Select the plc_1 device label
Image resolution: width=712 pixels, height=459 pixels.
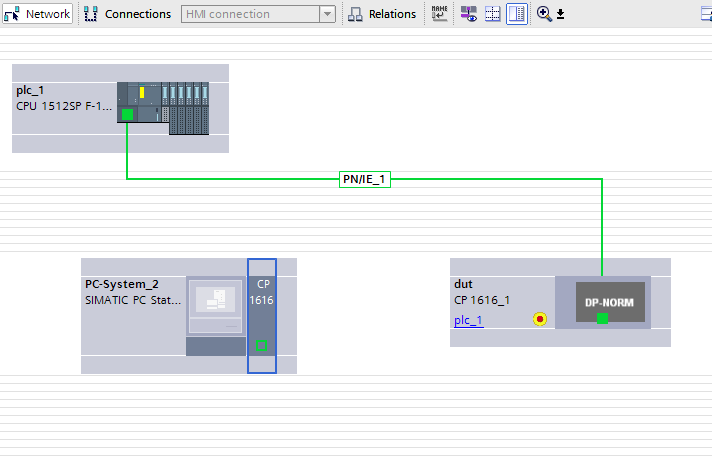30,90
